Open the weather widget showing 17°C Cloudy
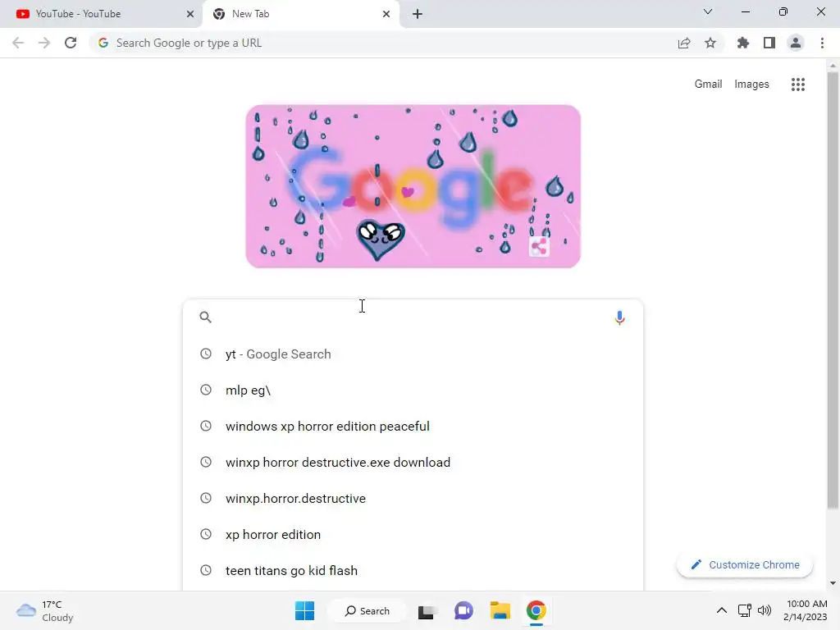The height and width of the screenshot is (630, 840). pos(45,610)
